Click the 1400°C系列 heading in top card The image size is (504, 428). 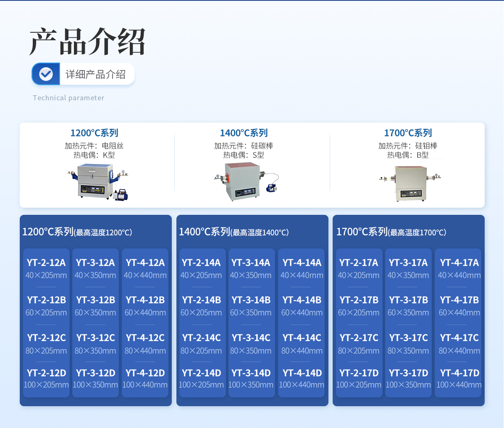(x=244, y=133)
